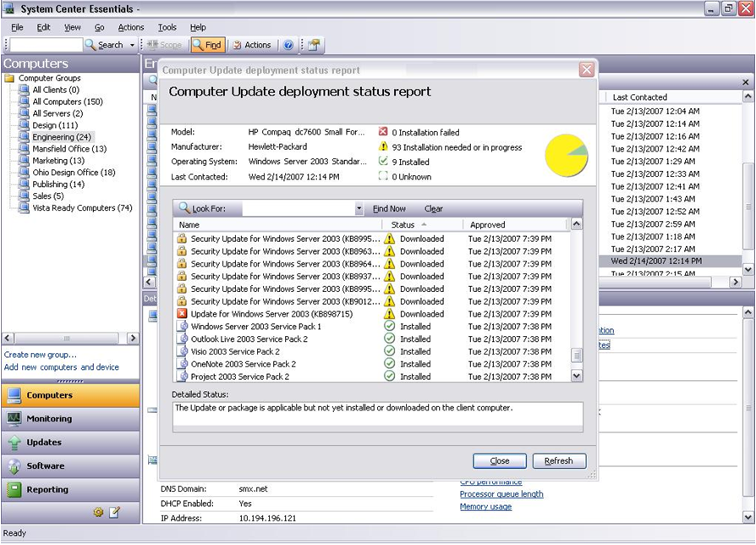This screenshot has width=756, height=545.
Task: Sort updates by the Name column header
Action: (277, 225)
